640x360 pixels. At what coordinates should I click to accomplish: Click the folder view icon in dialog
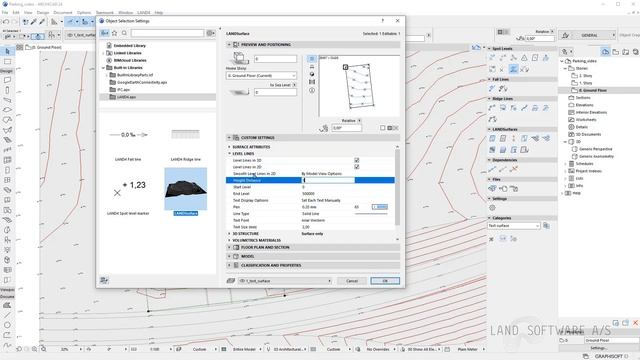[105, 33]
